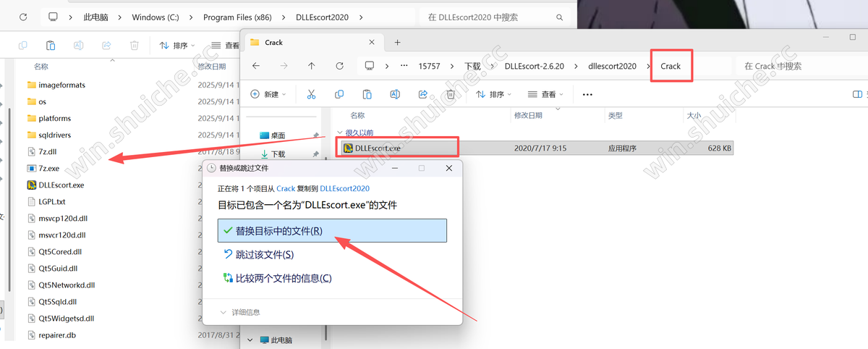Viewport: 868px width, 349px height.
Task: Open 排序 dropdown in DLLEscort2020 window
Action: [178, 45]
